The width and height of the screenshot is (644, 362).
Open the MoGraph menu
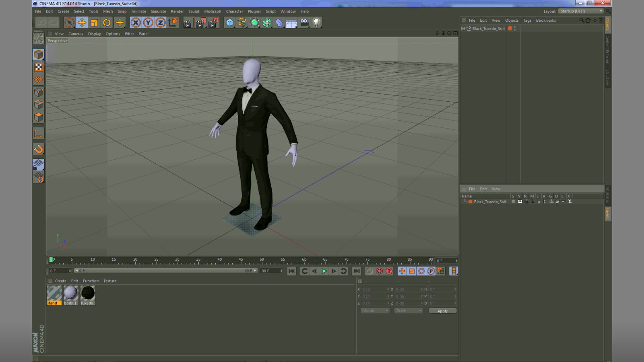pos(213,11)
